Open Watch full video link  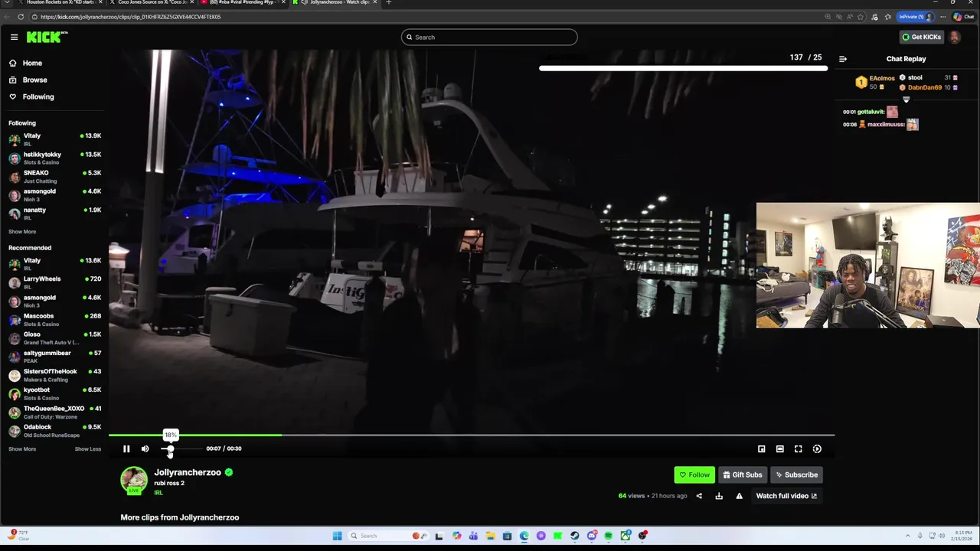(x=786, y=496)
